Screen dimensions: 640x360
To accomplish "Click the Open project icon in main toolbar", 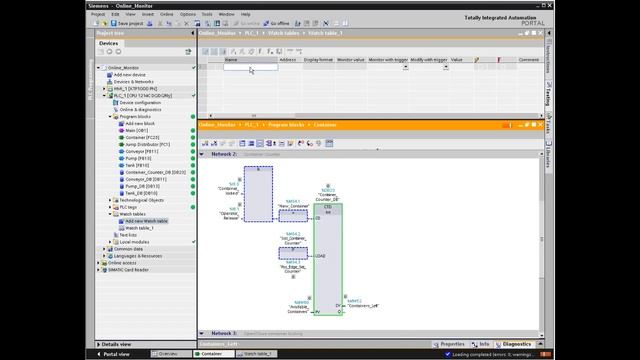I will pos(104,23).
